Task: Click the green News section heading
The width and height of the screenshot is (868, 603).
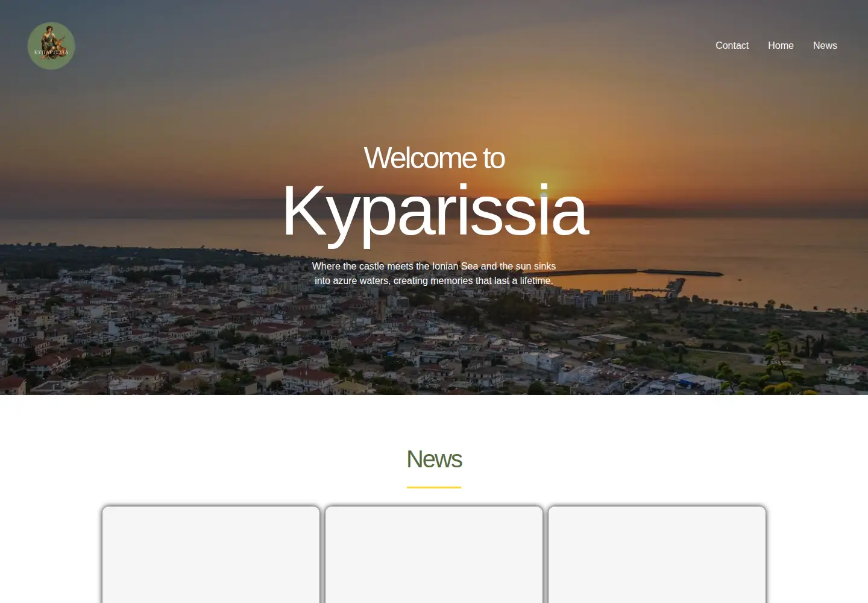Action: coord(434,459)
